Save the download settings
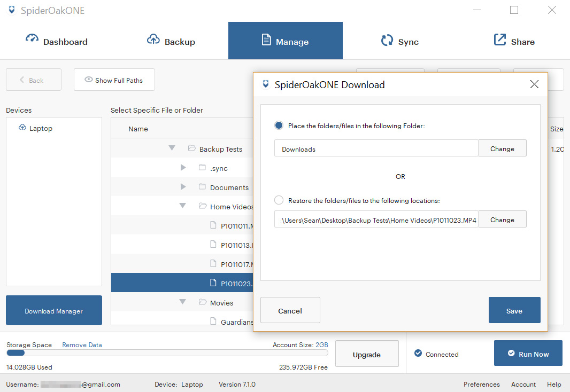This screenshot has height=392, width=570. click(514, 310)
